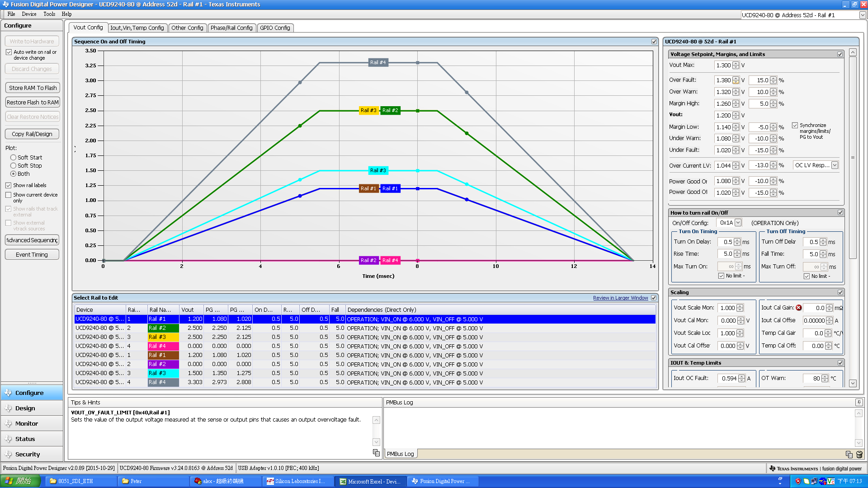This screenshot has width=868, height=488.
Task: Open the 8051_SDI_ETH folder in taskbar
Action: pos(80,481)
